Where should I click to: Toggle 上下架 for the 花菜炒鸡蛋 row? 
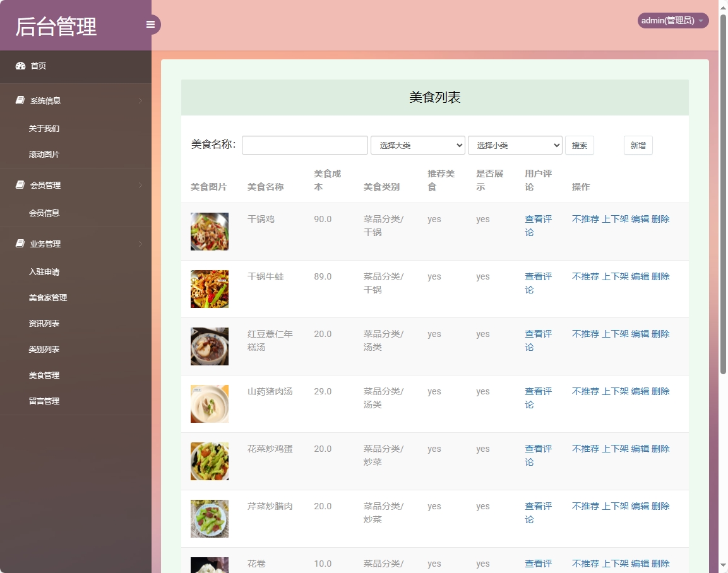pyautogui.click(x=615, y=449)
